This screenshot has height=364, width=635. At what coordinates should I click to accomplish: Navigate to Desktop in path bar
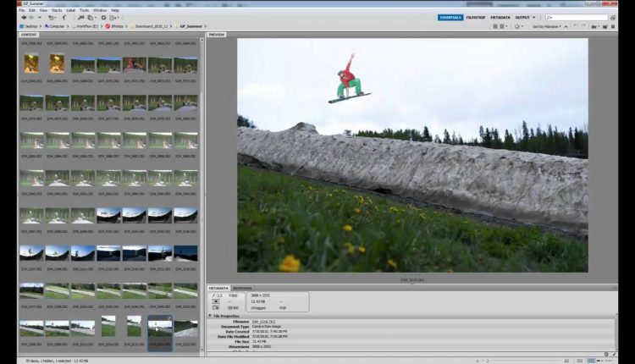[28, 26]
